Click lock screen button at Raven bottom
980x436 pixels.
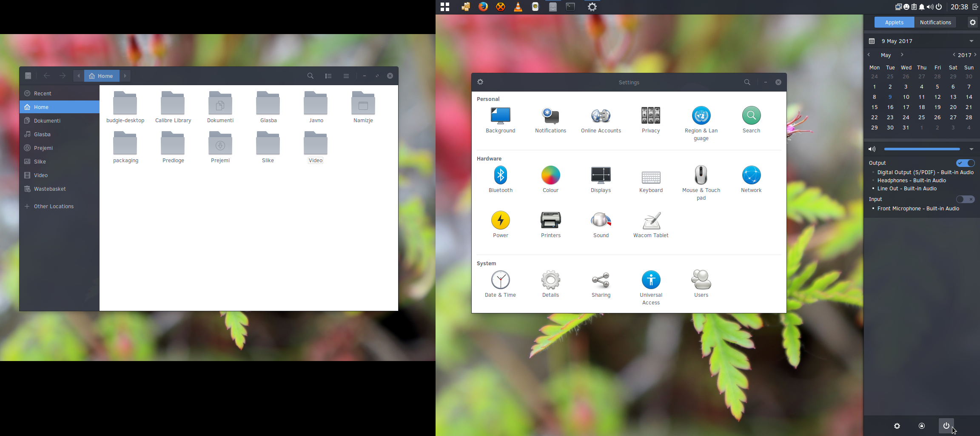point(922,426)
